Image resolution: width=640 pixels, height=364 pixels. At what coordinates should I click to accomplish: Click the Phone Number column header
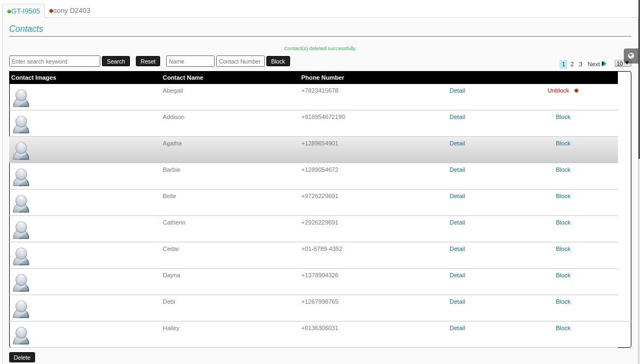[322, 78]
